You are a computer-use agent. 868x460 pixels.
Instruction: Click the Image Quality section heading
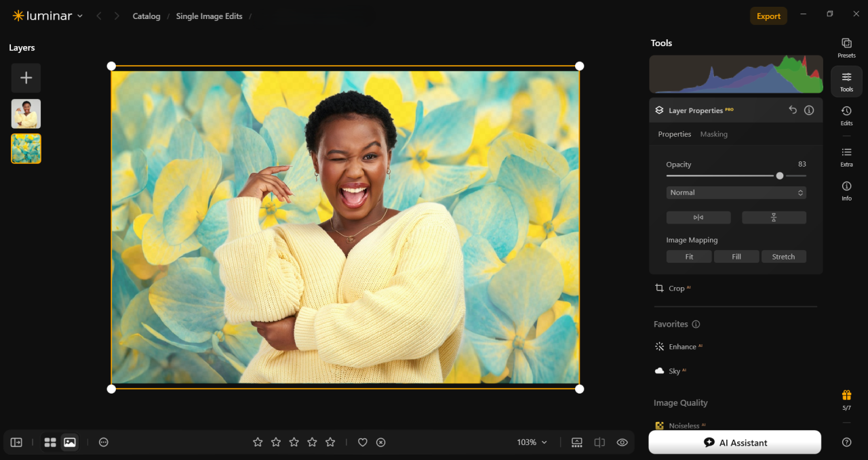(x=680, y=402)
